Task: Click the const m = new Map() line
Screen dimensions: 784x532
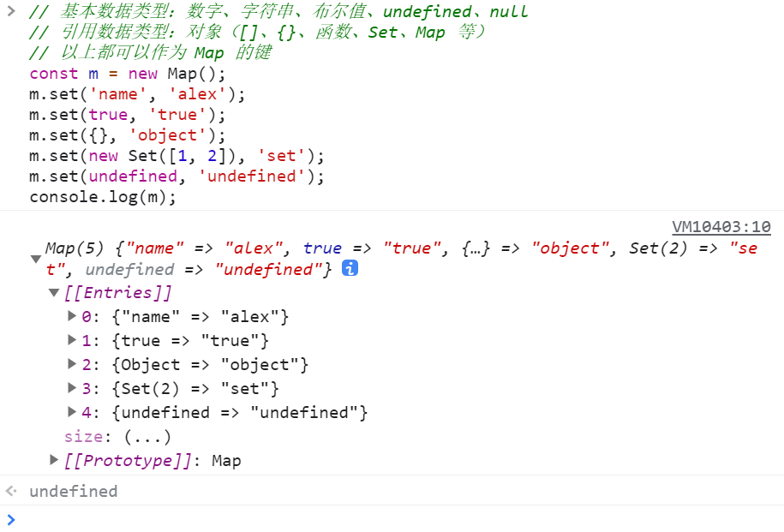Action: 128,74
